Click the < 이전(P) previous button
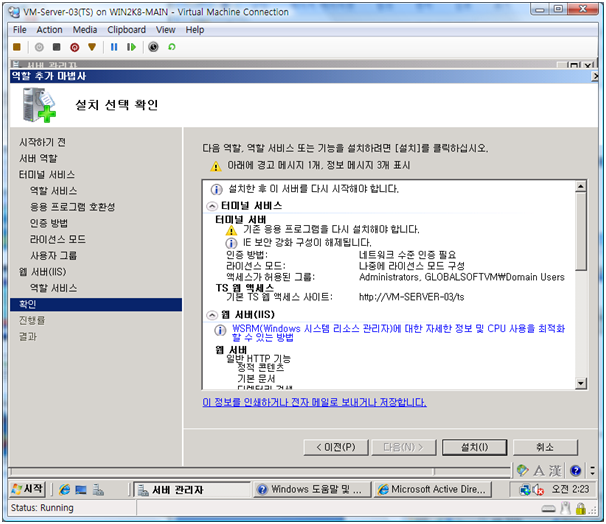Viewport: 606px width, 524px height. point(336,447)
